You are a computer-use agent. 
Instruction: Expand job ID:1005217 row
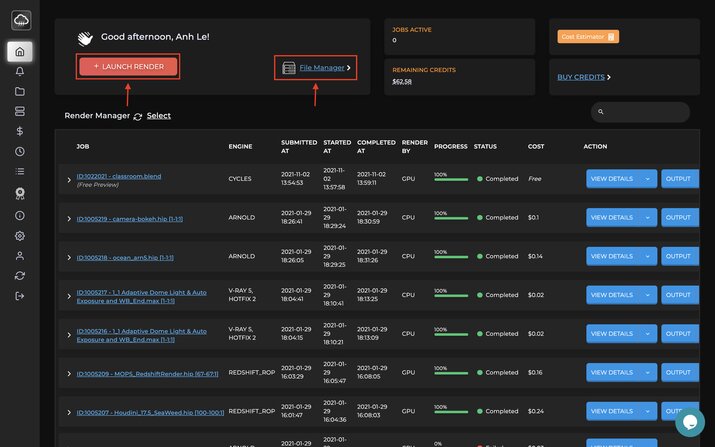coord(69,296)
